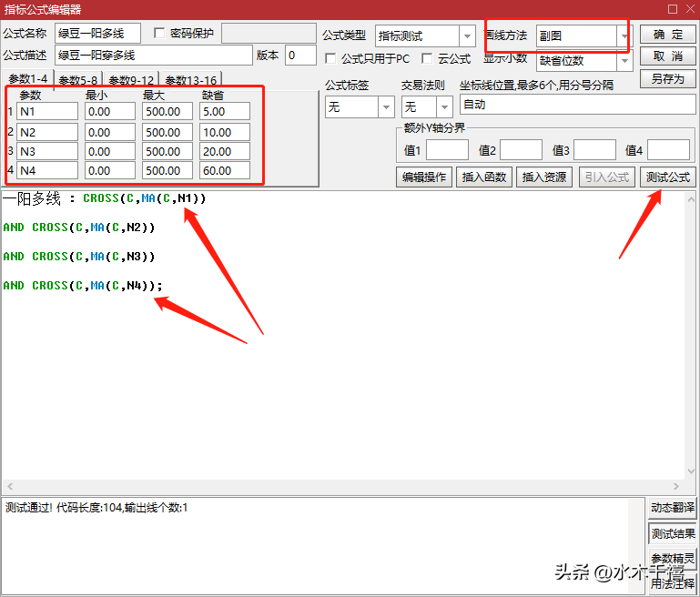Click the 确定 button
The image size is (700, 597).
pos(668,35)
